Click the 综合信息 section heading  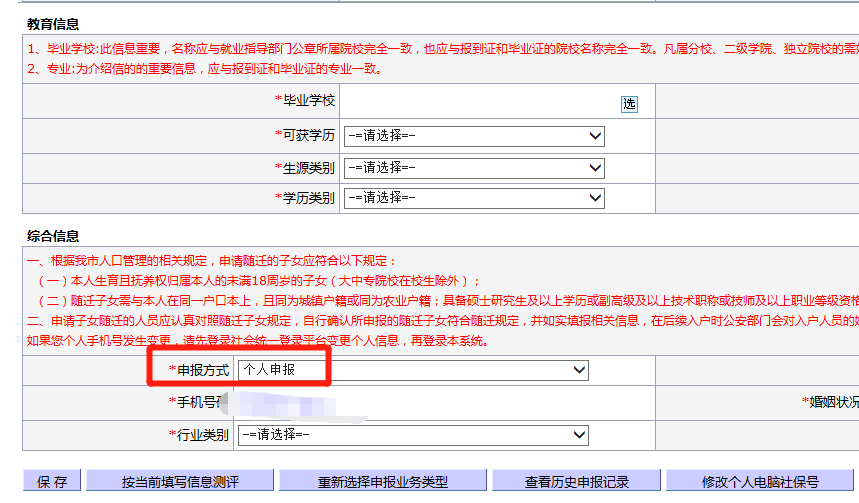[53, 236]
